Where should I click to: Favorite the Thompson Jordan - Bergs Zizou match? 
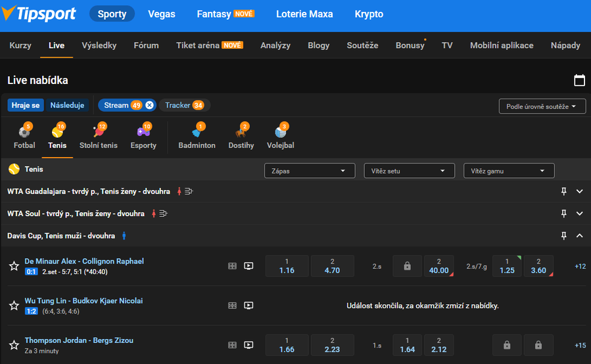point(14,345)
